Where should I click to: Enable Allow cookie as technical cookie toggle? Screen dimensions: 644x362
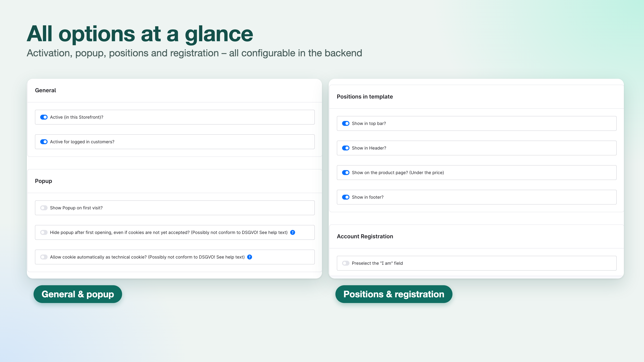(44, 257)
